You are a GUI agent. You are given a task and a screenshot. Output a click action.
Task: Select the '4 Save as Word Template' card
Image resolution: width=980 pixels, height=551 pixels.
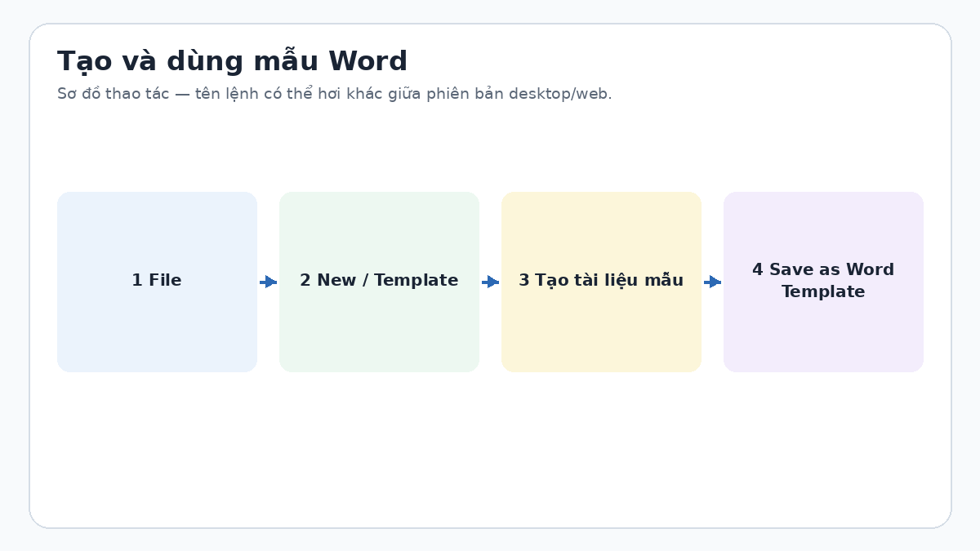(x=823, y=282)
